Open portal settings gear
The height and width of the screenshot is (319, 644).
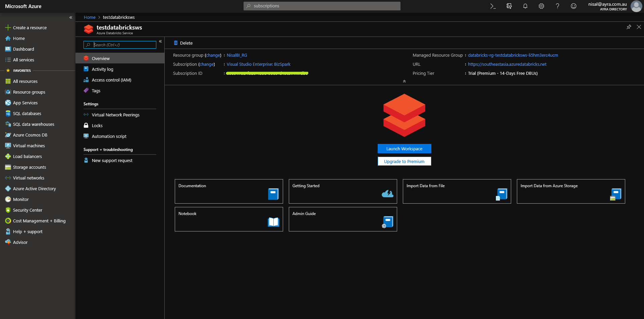(541, 6)
